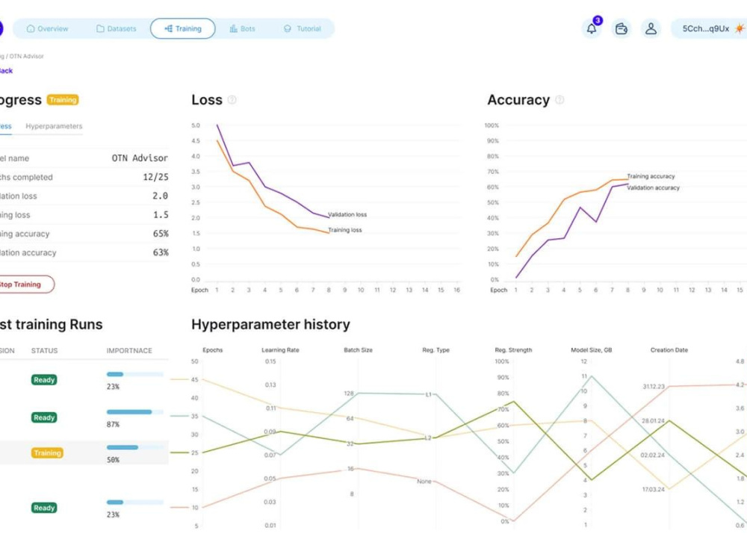Click the Reg. Strength axis header
747x560 pixels.
[x=514, y=350]
